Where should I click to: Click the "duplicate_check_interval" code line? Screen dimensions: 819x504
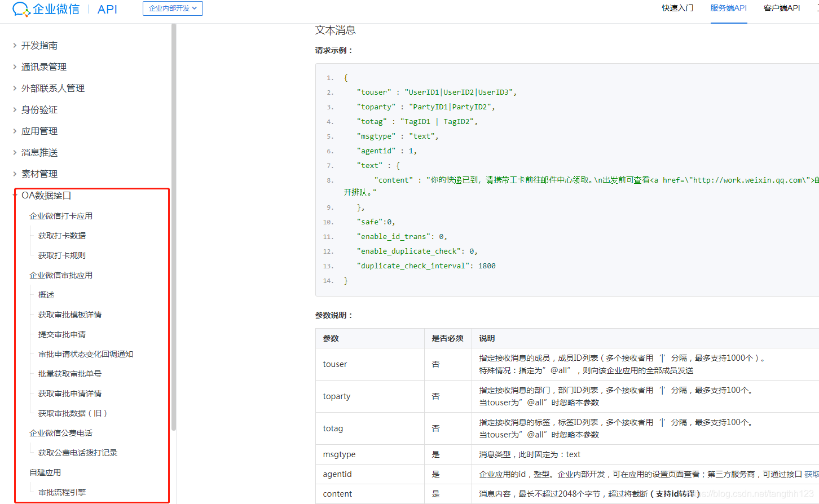coord(426,266)
